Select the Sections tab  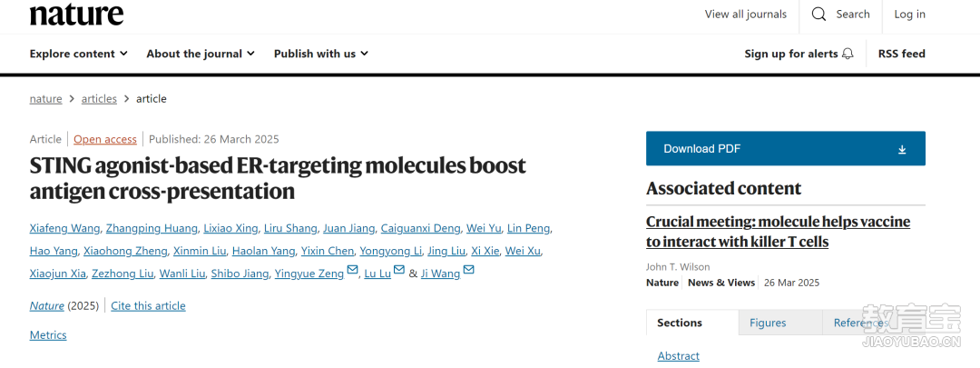pyautogui.click(x=680, y=323)
